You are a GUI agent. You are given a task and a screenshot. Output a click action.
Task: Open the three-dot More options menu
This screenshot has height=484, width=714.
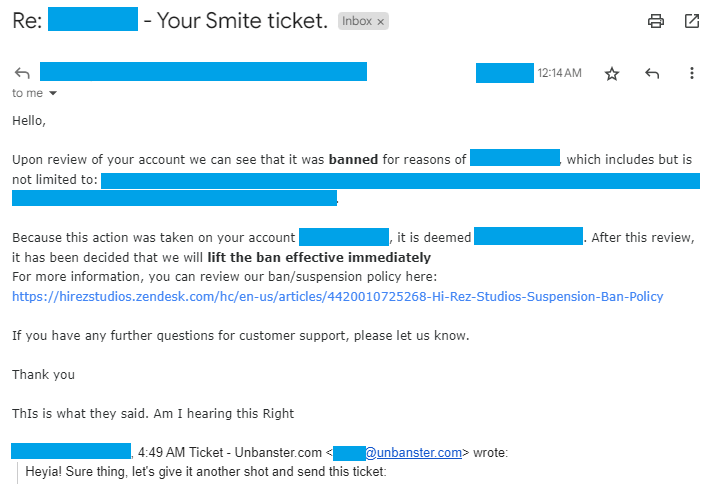click(x=692, y=73)
